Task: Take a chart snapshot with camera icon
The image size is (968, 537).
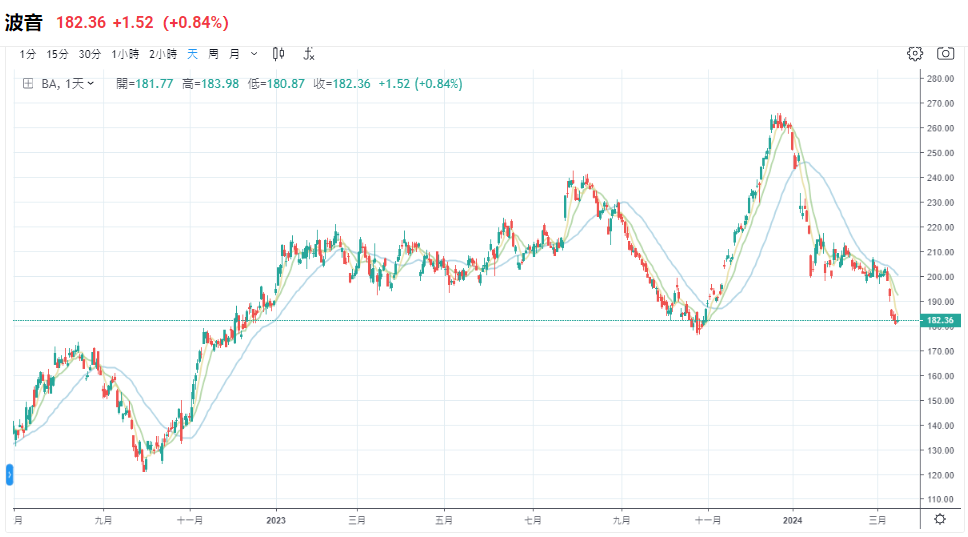Action: [945, 54]
